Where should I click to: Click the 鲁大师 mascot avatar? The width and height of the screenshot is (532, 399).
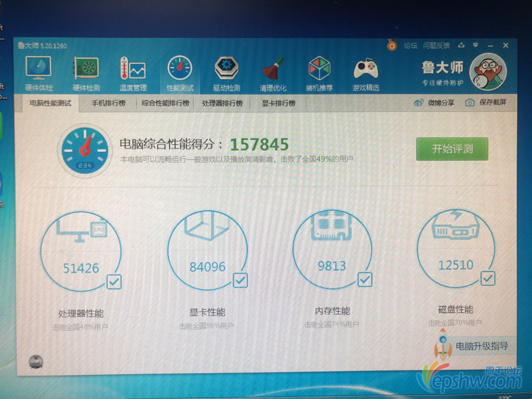tap(488, 72)
